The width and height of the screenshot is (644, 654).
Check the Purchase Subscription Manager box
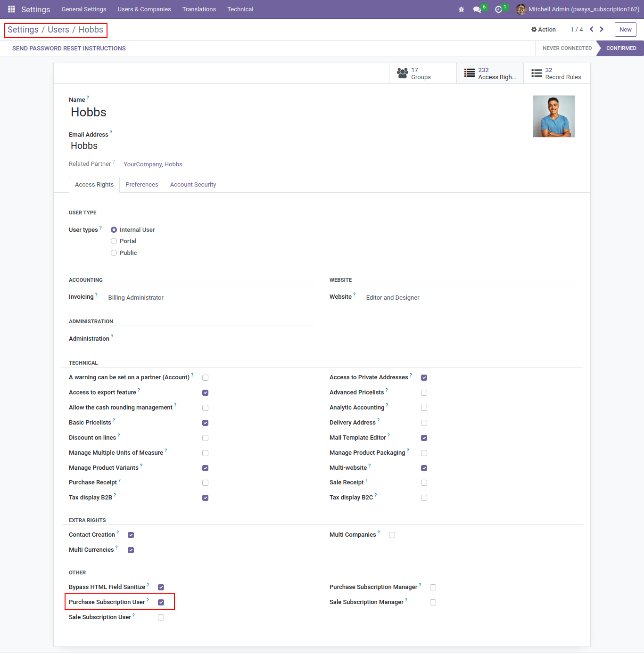433,587
